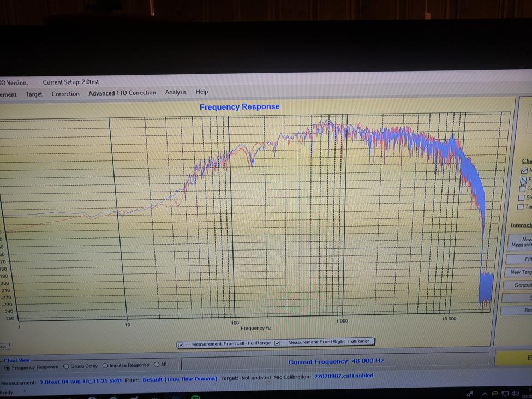Screen dimensions: 532x399
Task: Select the All chart view radio
Action: point(157,365)
